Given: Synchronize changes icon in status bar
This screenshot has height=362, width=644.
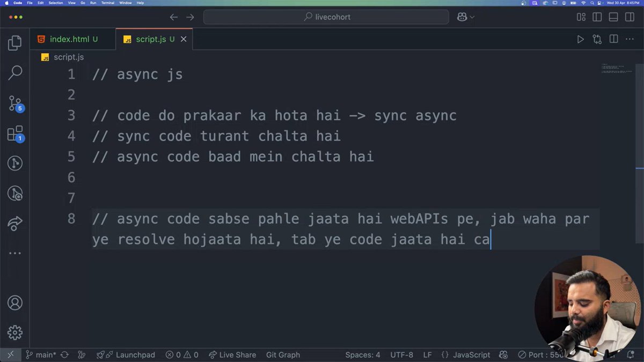Looking at the screenshot, I should click(65, 354).
